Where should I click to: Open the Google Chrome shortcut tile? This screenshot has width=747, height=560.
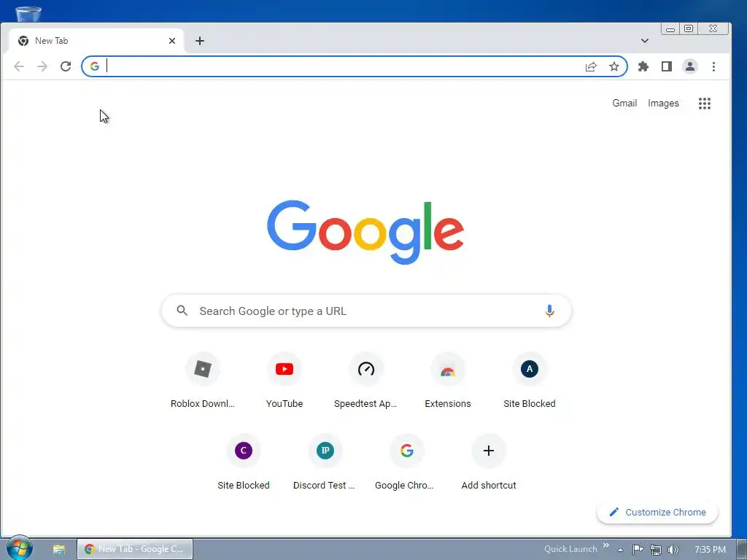coord(406,462)
